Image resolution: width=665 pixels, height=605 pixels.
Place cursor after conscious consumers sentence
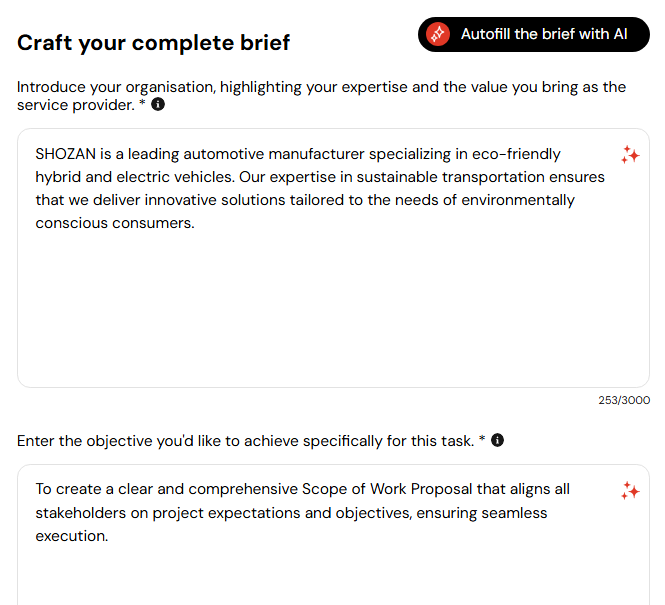click(x=195, y=223)
